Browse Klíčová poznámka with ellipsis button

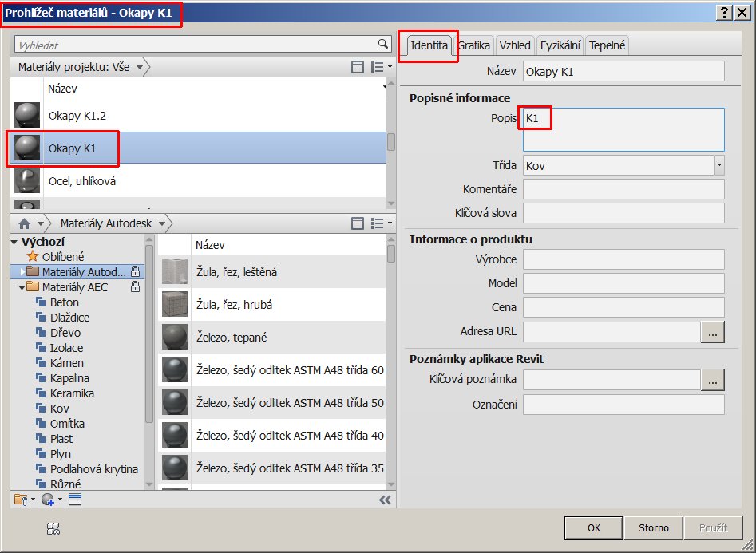[713, 380]
